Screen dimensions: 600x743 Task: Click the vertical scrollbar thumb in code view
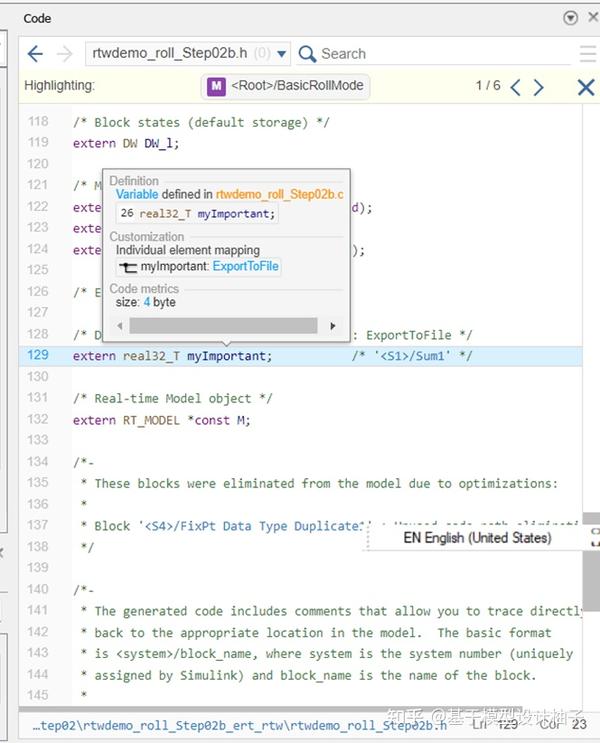coord(591,562)
